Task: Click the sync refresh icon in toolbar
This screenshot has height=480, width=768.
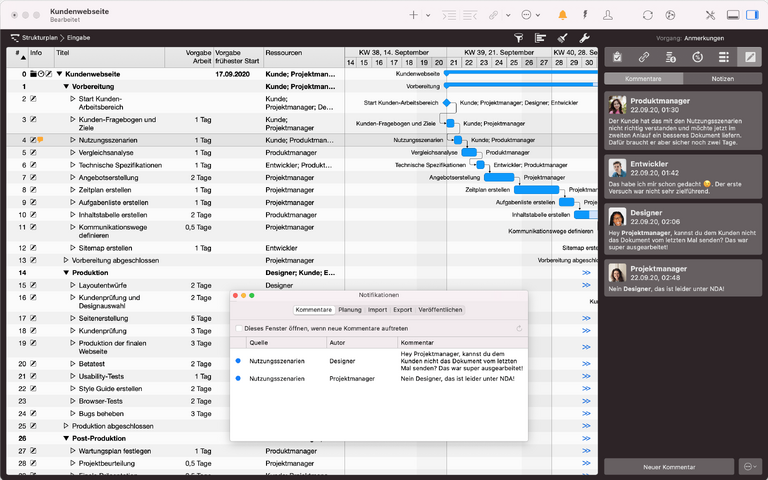Action: [x=647, y=15]
